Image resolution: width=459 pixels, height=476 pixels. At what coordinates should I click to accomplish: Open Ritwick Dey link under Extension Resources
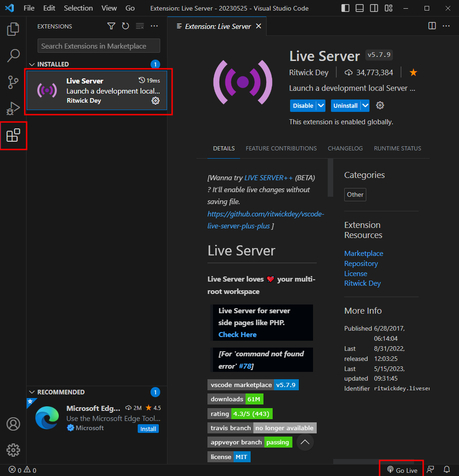click(362, 283)
